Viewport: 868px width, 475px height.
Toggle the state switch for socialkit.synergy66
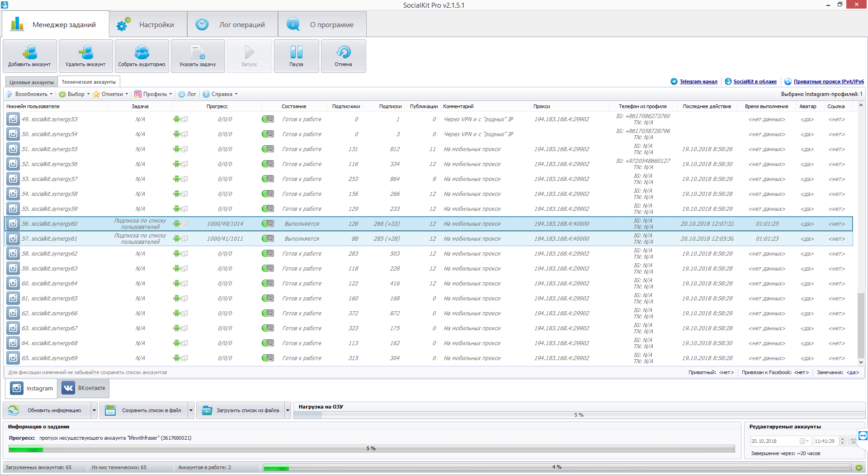pos(268,313)
